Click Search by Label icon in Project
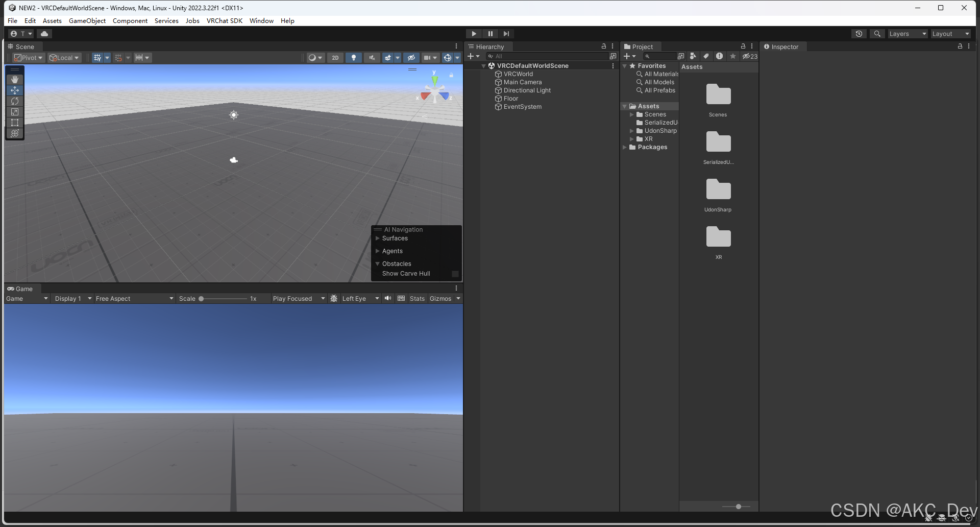The height and width of the screenshot is (527, 980). coord(706,56)
